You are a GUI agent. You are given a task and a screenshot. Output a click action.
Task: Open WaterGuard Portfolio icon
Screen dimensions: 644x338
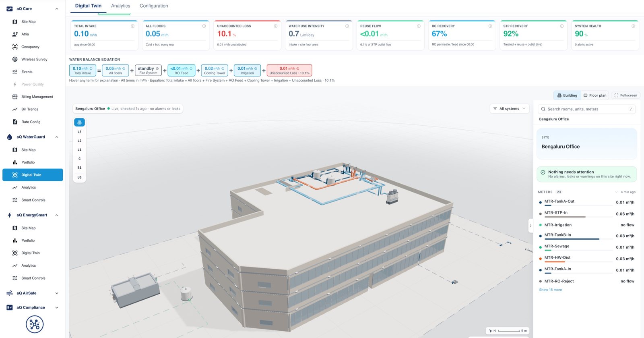pyautogui.click(x=15, y=162)
